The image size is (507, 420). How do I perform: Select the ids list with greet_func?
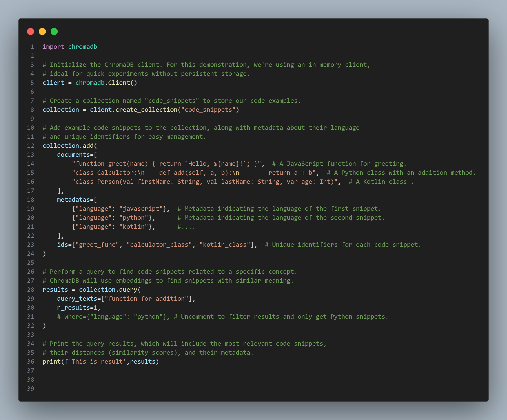point(157,244)
